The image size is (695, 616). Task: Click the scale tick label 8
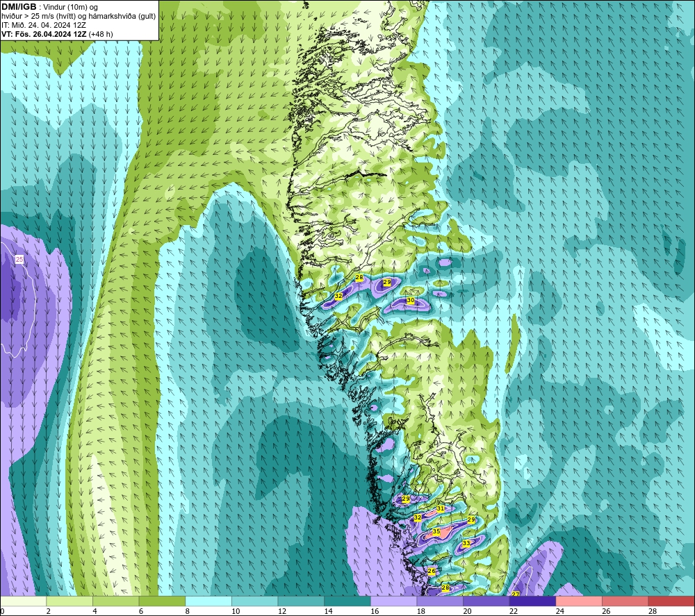188,611
